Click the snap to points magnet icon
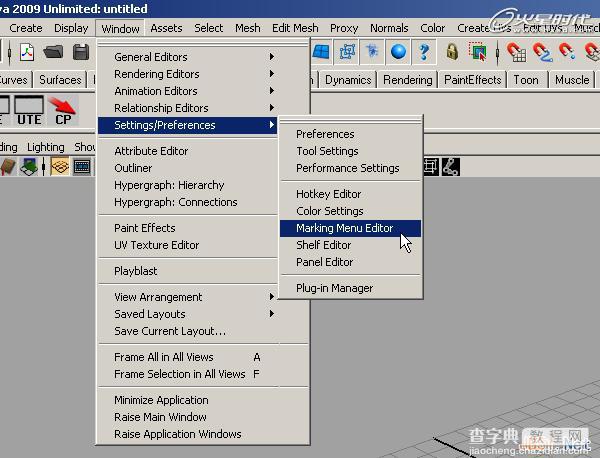The image size is (600, 458). [x=567, y=52]
